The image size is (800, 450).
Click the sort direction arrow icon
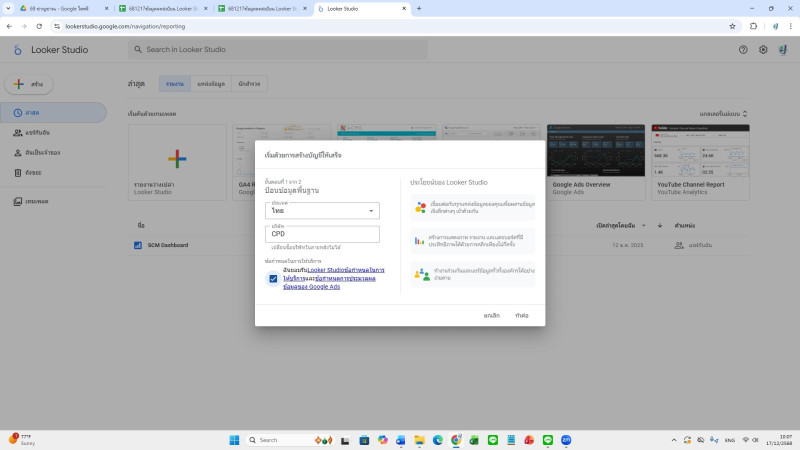pyautogui.click(x=659, y=225)
